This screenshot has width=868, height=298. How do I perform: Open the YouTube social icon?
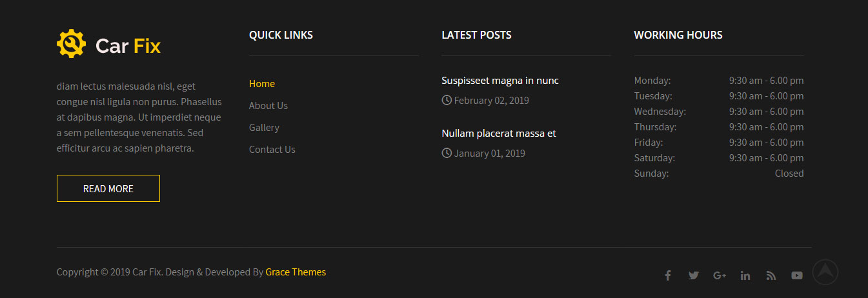[x=797, y=275]
